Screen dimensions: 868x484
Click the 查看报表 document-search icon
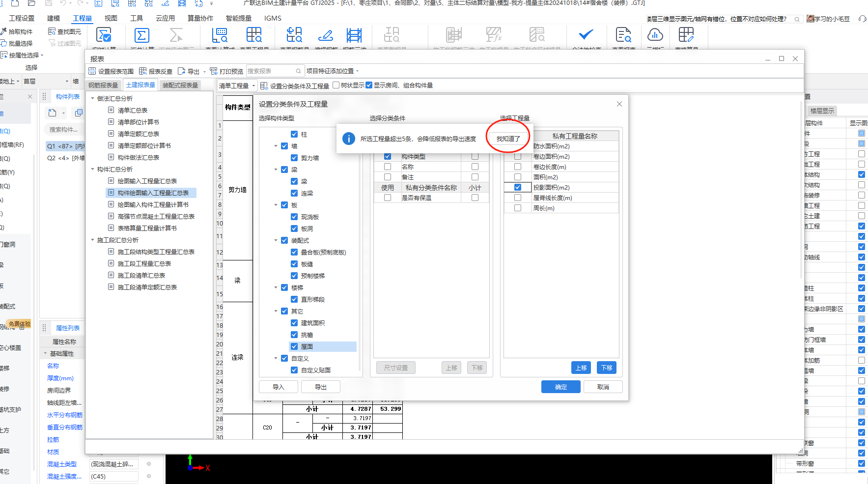pyautogui.click(x=623, y=35)
